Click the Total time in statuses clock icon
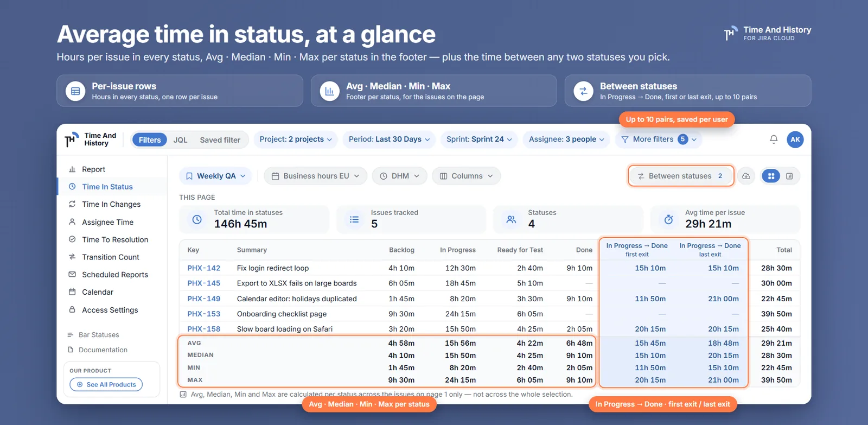The height and width of the screenshot is (425, 868). coord(197,219)
